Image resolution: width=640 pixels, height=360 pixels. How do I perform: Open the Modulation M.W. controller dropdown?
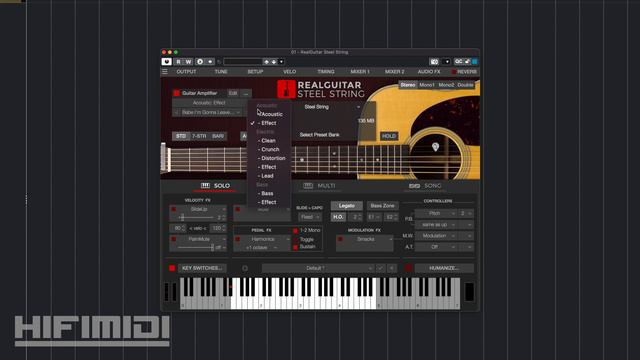(436, 236)
